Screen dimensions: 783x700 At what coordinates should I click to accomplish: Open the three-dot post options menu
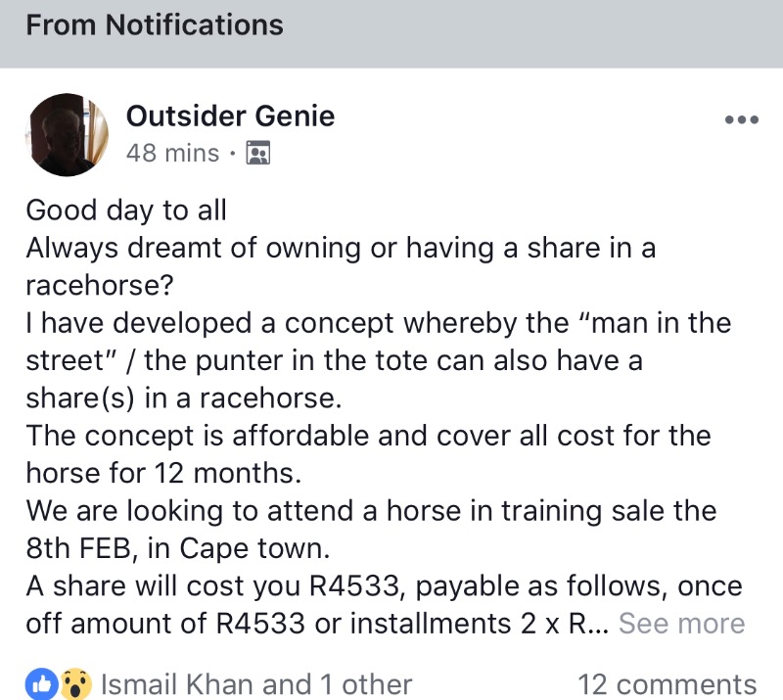click(x=741, y=120)
